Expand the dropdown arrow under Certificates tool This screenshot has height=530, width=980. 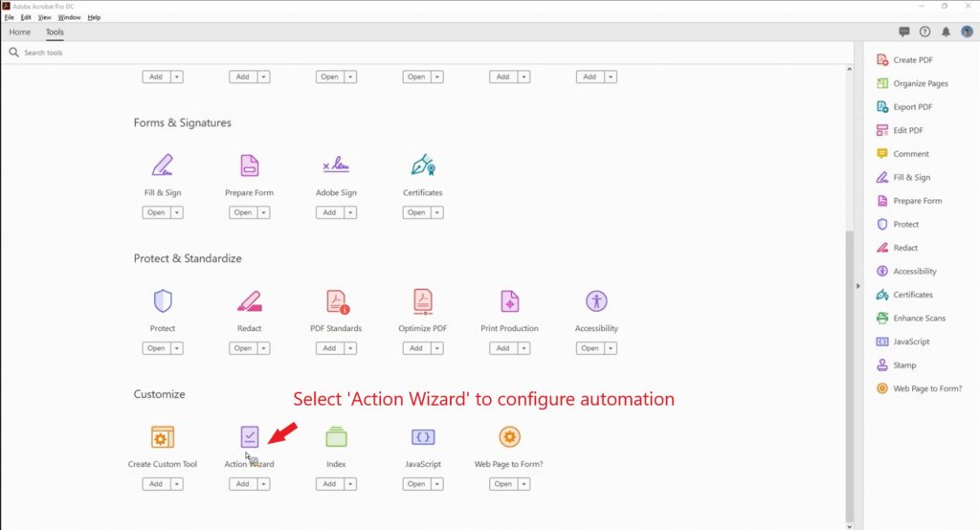point(437,212)
